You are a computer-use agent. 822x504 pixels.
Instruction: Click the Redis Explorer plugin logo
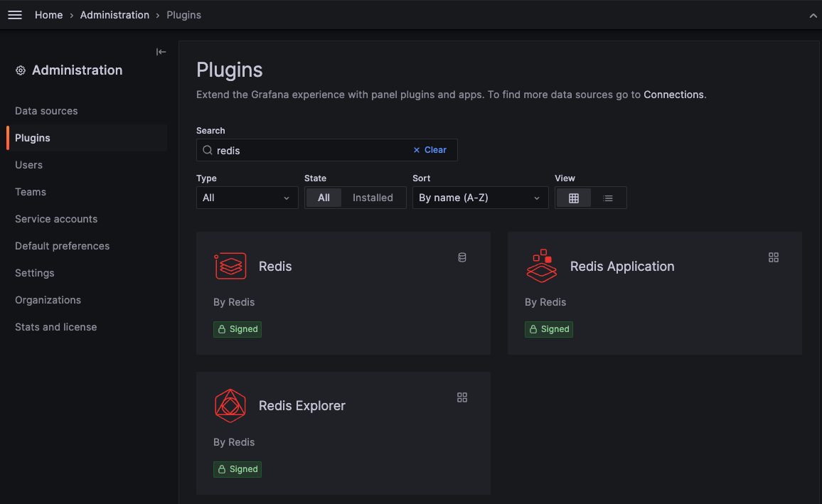tap(230, 405)
